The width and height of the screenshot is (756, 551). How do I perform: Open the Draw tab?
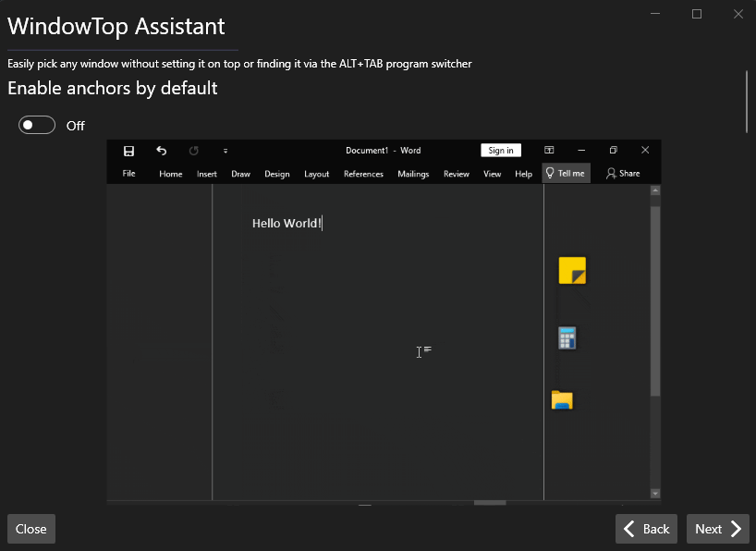point(240,174)
